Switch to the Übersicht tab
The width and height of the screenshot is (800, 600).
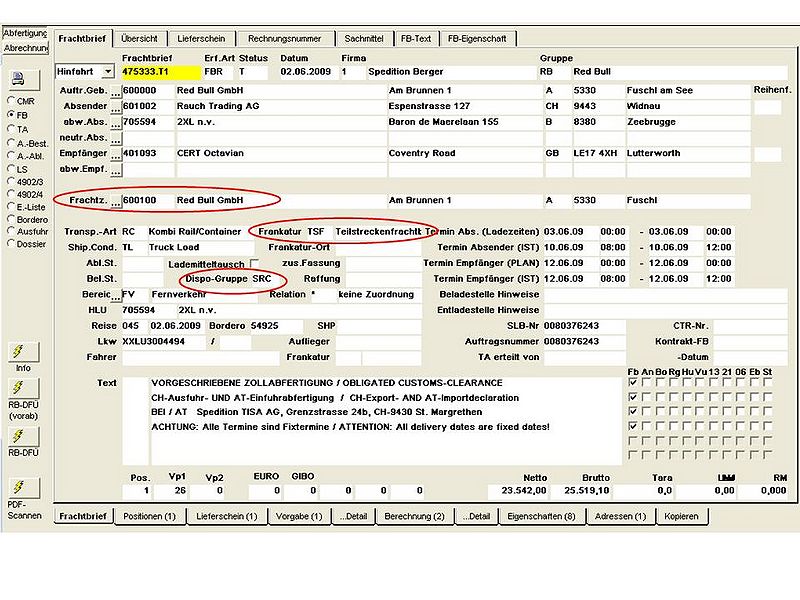pyautogui.click(x=140, y=39)
